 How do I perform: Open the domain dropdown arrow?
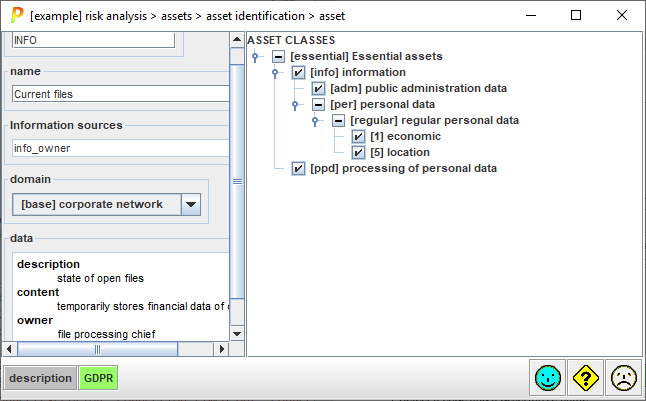[191, 204]
